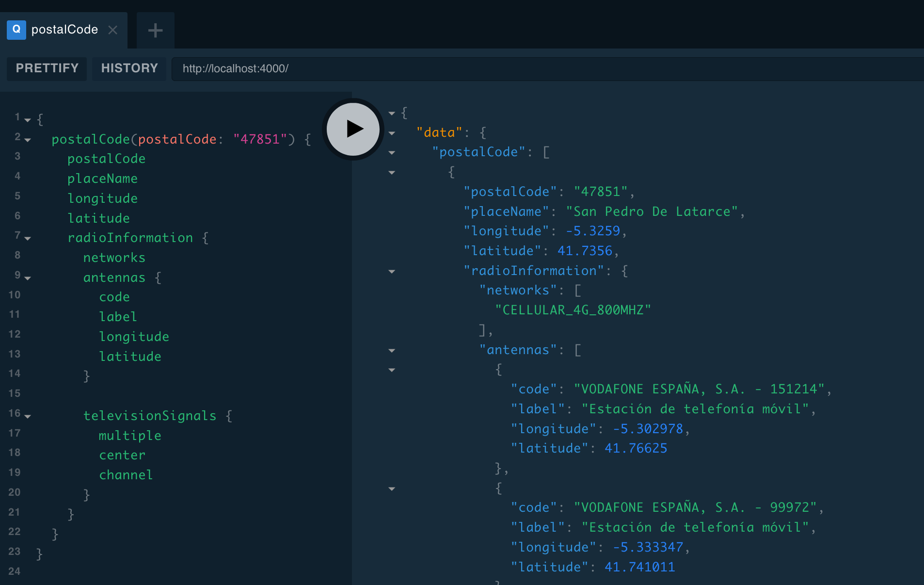Click the GraphQL Q logo on the tab
Viewport: 924px width, 585px height.
tap(16, 30)
